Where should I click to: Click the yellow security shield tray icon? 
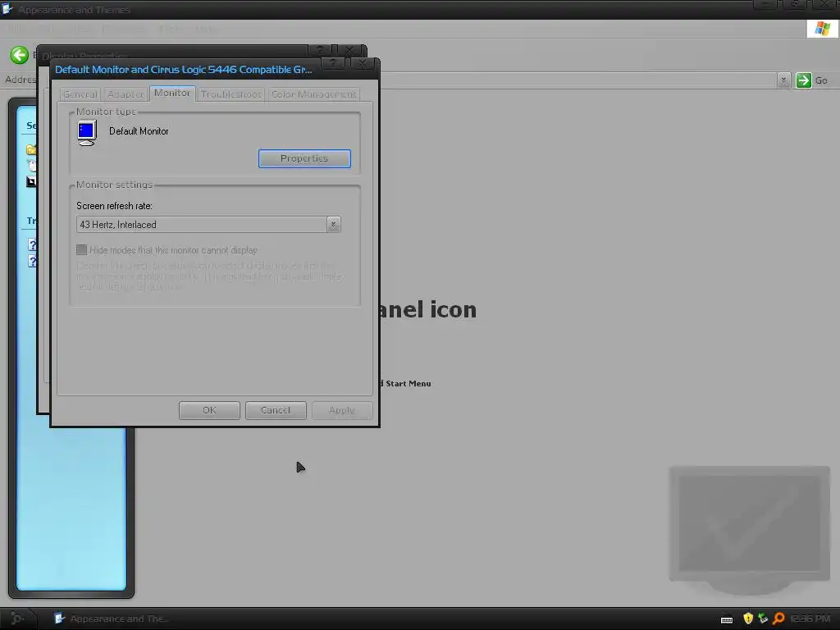tap(748, 619)
